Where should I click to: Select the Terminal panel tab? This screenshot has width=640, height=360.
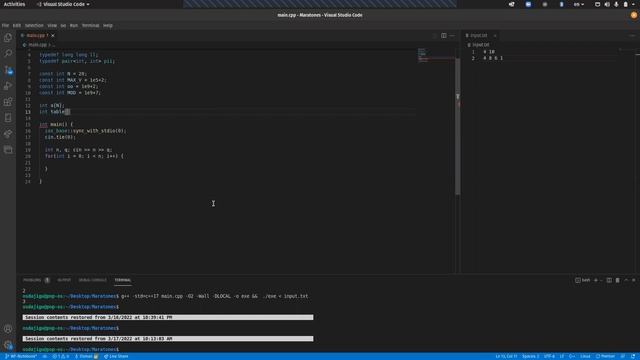(123, 280)
